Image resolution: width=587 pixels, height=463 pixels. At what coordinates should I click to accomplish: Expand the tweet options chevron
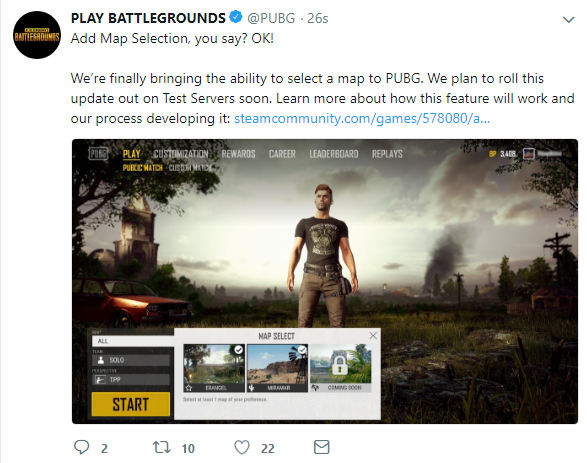click(569, 19)
